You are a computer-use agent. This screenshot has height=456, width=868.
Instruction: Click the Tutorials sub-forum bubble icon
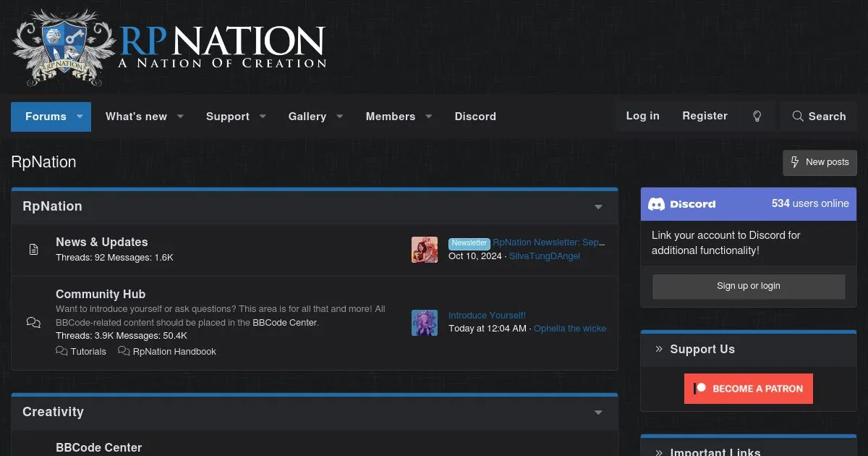[x=61, y=351]
